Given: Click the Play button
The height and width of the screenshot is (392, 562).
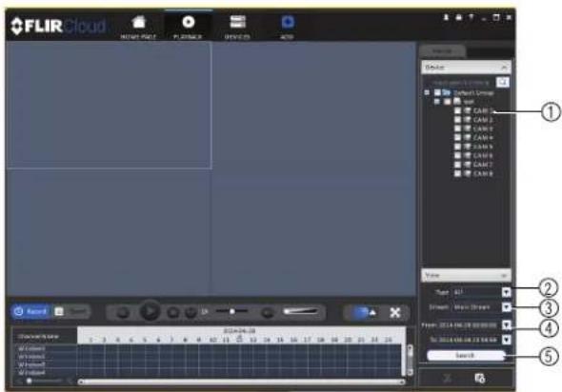Looking at the screenshot, I should [150, 311].
